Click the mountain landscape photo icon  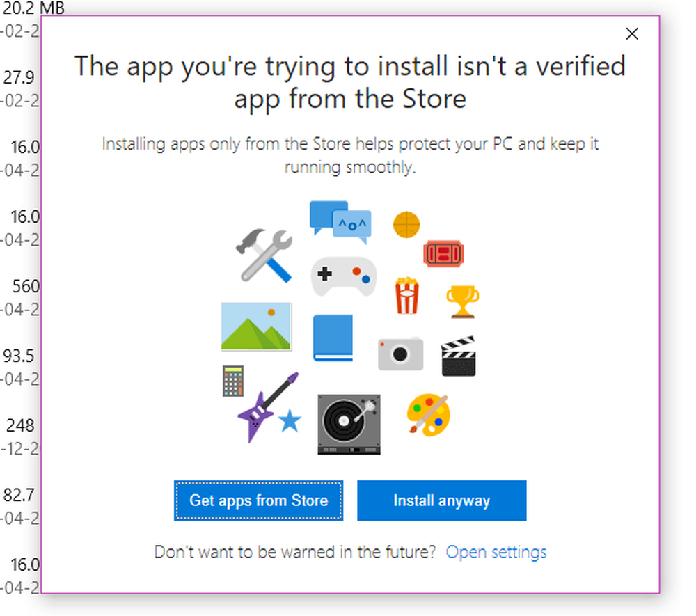point(256,326)
